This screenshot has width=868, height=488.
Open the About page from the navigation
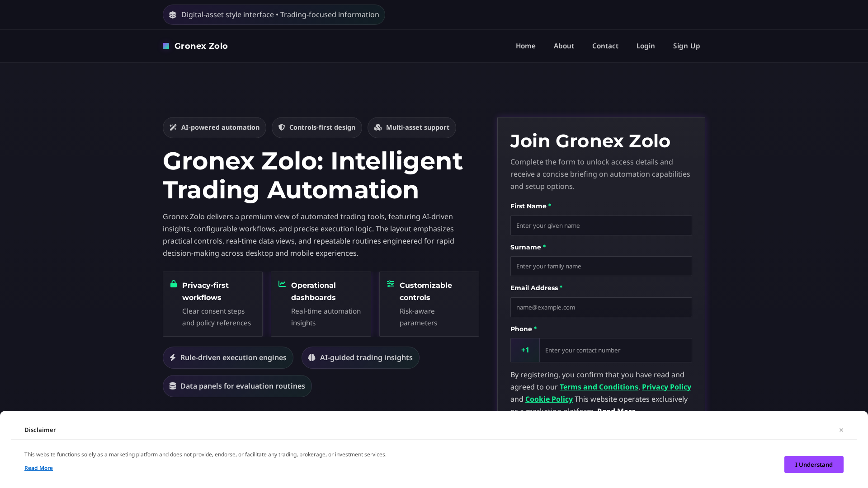[564, 46]
